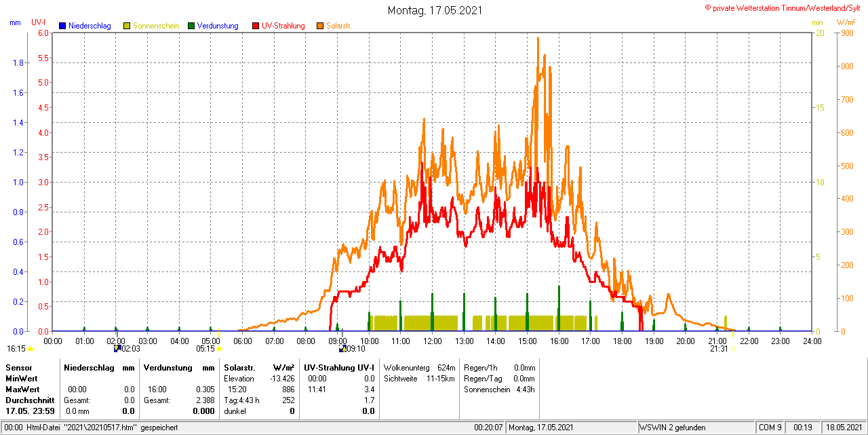Click the sunset icon at 21:31
Image resolution: width=868 pixels, height=435 pixels.
point(732,348)
